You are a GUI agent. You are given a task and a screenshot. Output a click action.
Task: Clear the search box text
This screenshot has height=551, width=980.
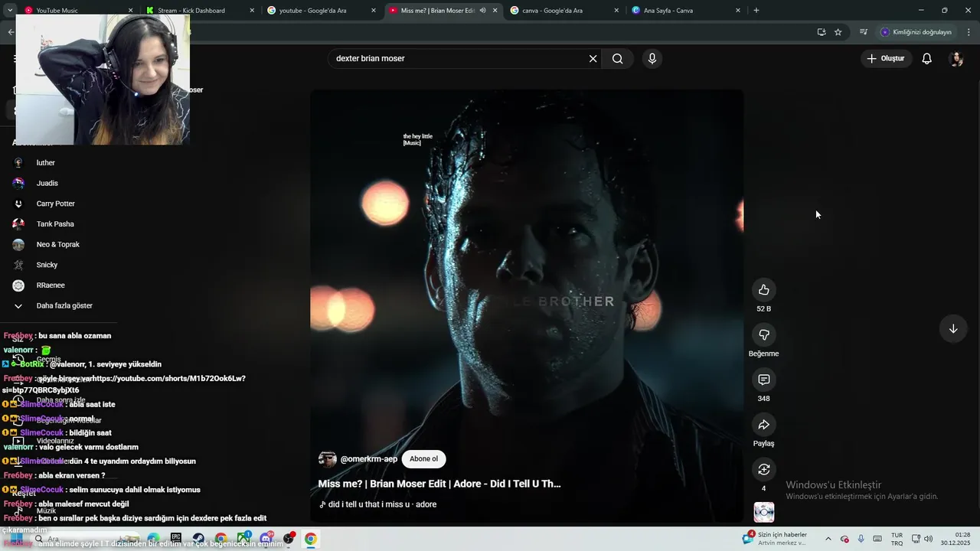click(x=593, y=58)
